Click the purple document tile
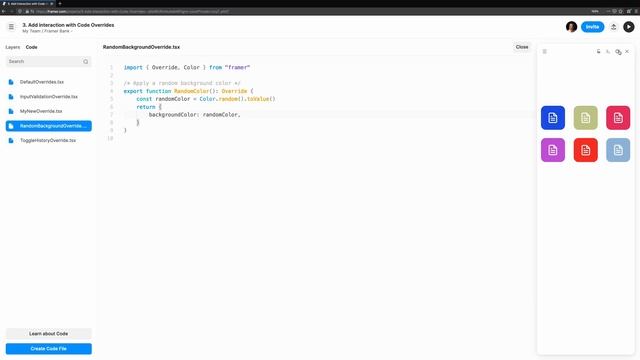 tap(553, 150)
